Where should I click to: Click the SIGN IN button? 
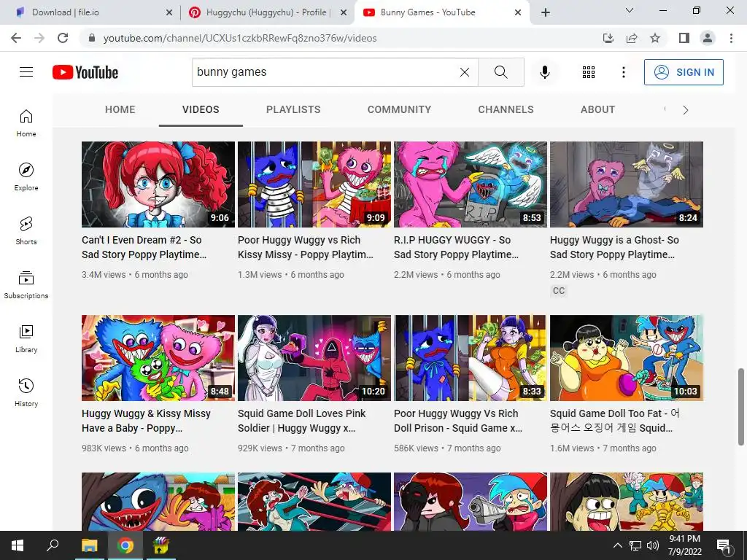(684, 72)
